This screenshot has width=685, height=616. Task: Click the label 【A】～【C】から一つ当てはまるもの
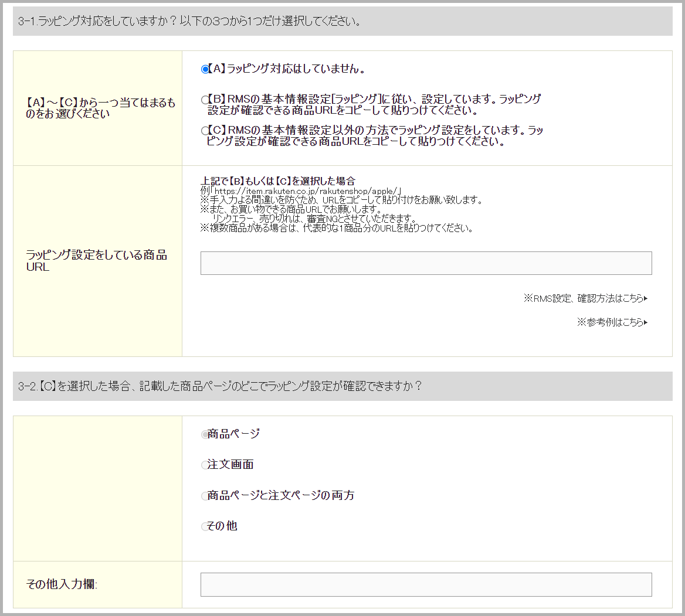100,108
